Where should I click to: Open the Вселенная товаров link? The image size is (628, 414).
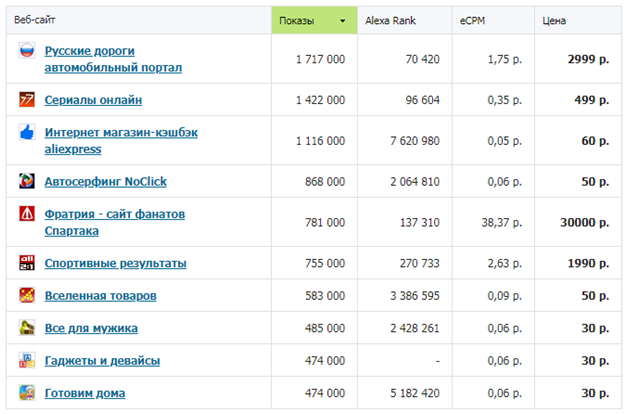[100, 295]
